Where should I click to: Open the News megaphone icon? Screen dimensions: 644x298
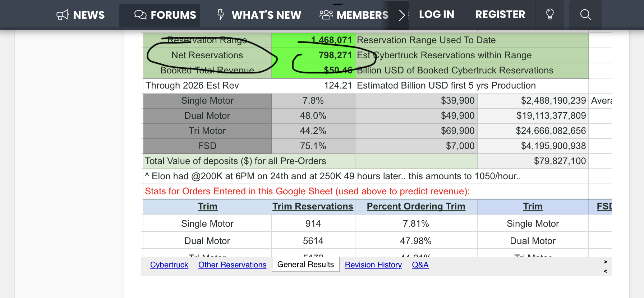pyautogui.click(x=63, y=15)
